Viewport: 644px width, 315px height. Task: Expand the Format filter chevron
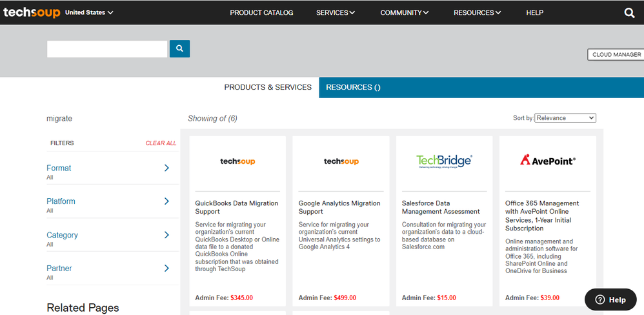pyautogui.click(x=166, y=168)
